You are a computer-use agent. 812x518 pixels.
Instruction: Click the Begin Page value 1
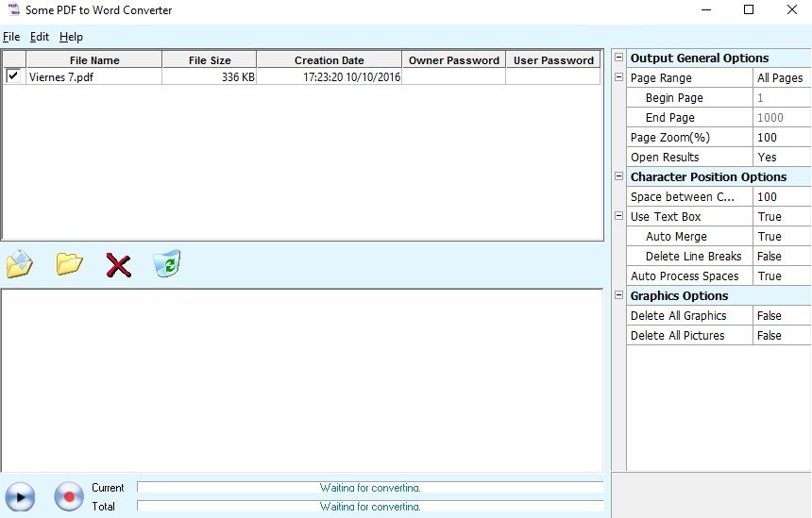782,98
